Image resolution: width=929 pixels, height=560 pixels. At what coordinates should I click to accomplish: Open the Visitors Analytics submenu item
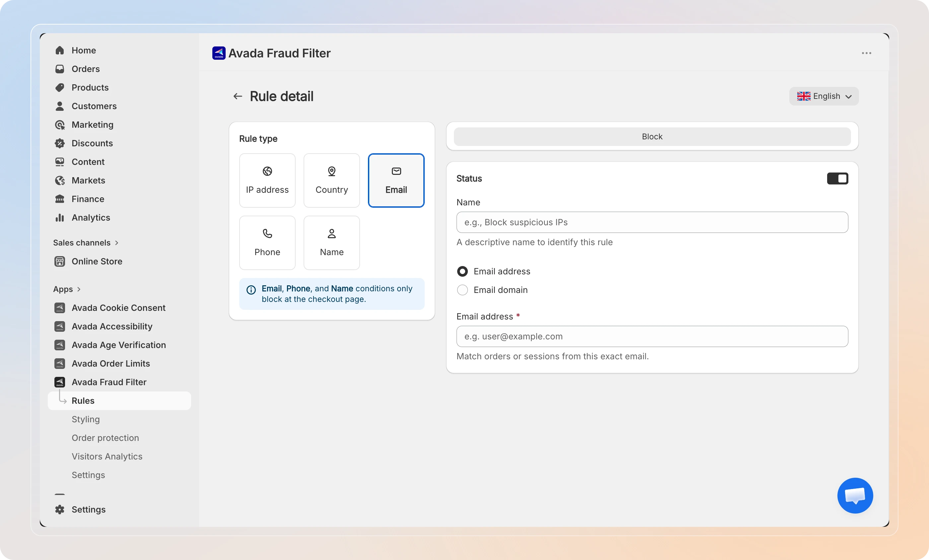click(107, 456)
